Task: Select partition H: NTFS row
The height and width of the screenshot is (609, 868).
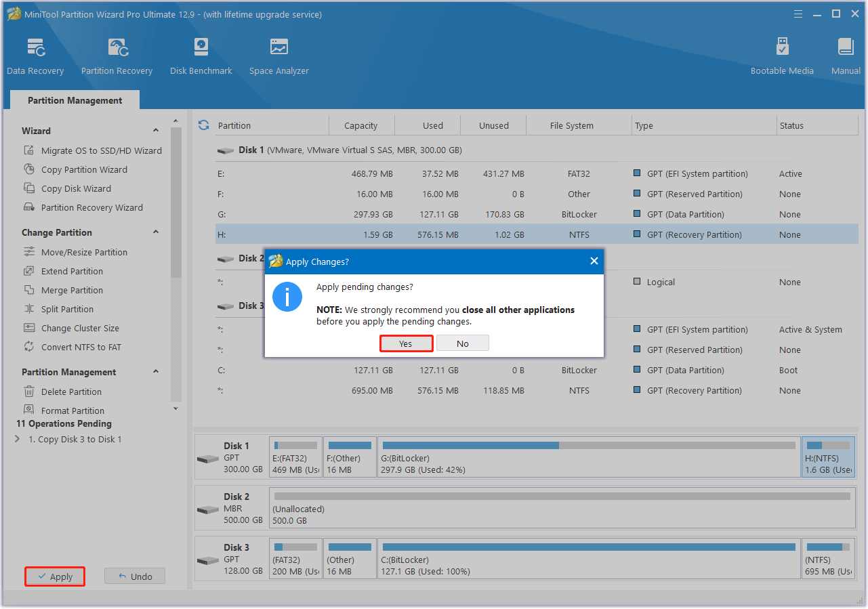Action: (x=537, y=234)
